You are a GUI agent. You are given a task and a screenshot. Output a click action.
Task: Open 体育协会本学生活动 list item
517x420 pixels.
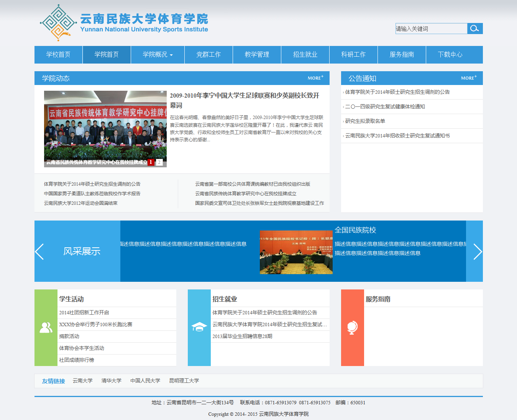82,348
